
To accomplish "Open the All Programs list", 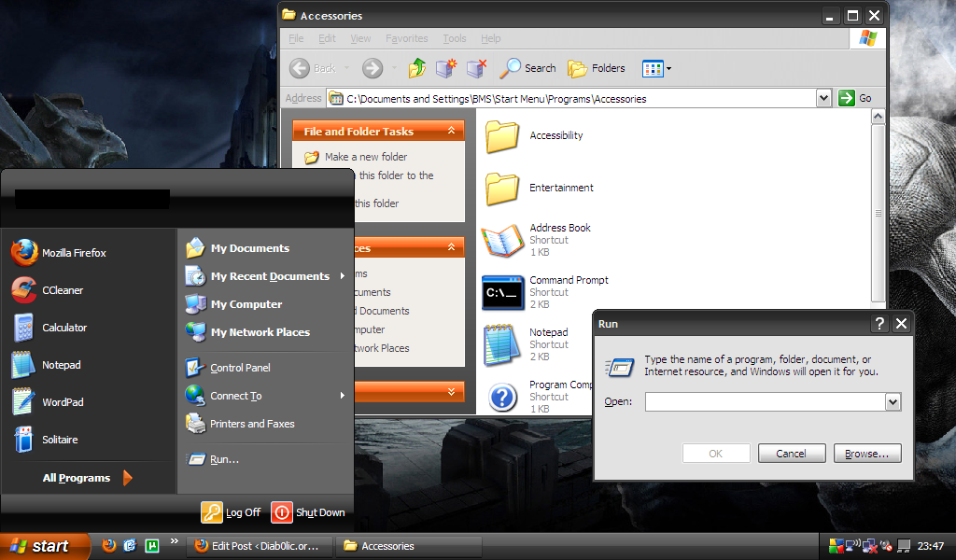I will (87, 478).
